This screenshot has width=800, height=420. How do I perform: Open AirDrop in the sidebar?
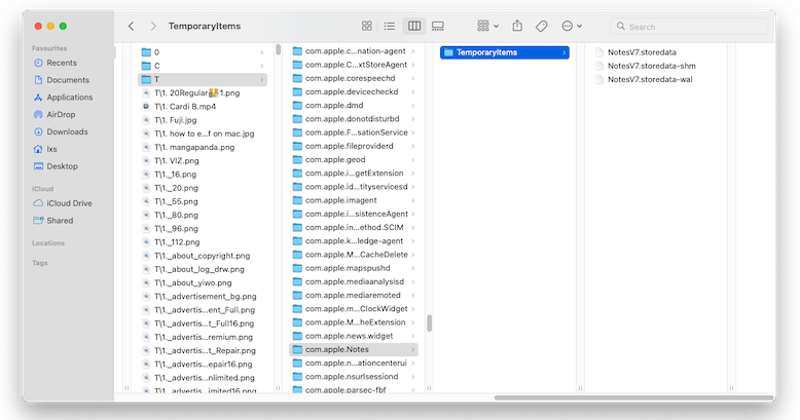pos(62,114)
